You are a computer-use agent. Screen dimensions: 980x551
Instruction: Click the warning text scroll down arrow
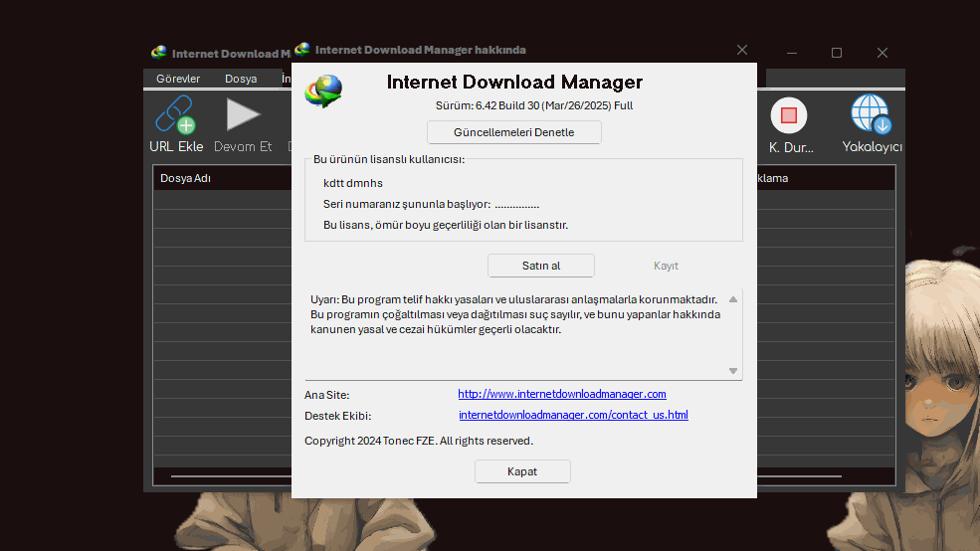click(x=733, y=371)
